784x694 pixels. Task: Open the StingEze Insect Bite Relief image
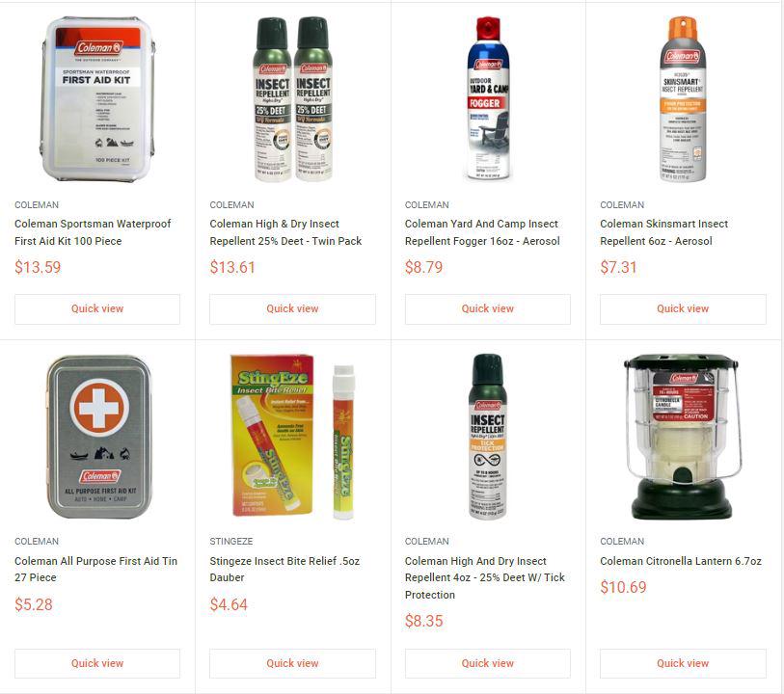[x=292, y=438]
